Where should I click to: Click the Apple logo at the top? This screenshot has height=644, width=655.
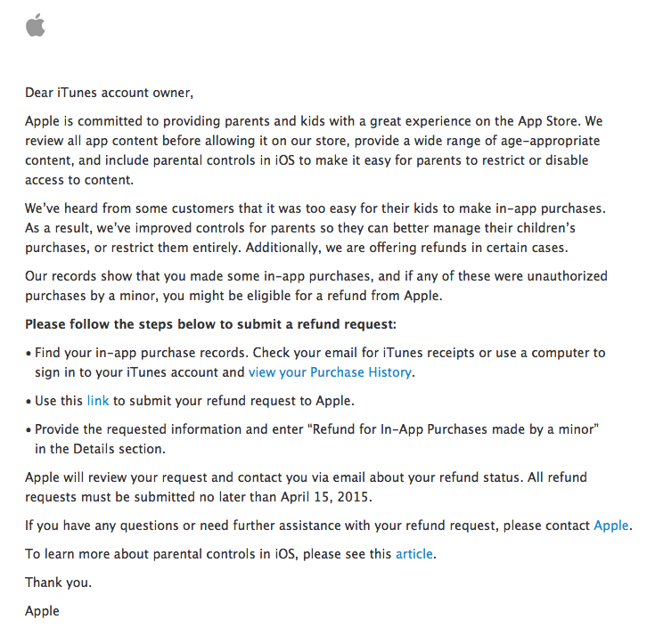36,25
